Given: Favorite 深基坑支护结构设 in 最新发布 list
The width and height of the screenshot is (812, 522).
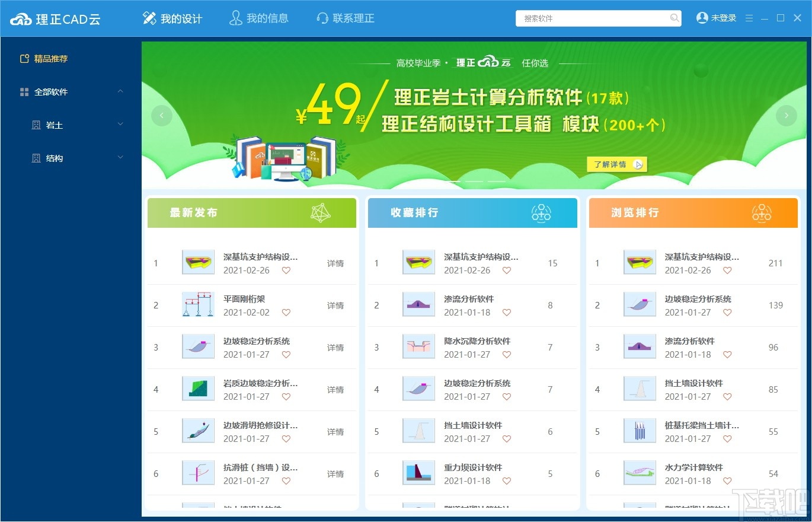Looking at the screenshot, I should [x=286, y=270].
